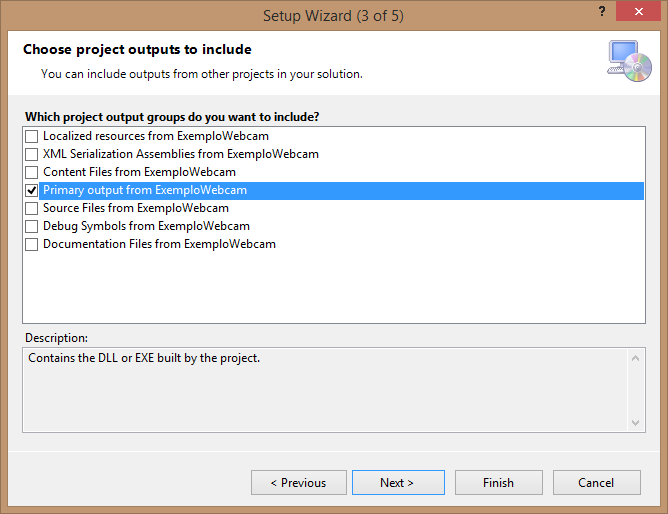Select the Primary output list row text

(x=145, y=190)
